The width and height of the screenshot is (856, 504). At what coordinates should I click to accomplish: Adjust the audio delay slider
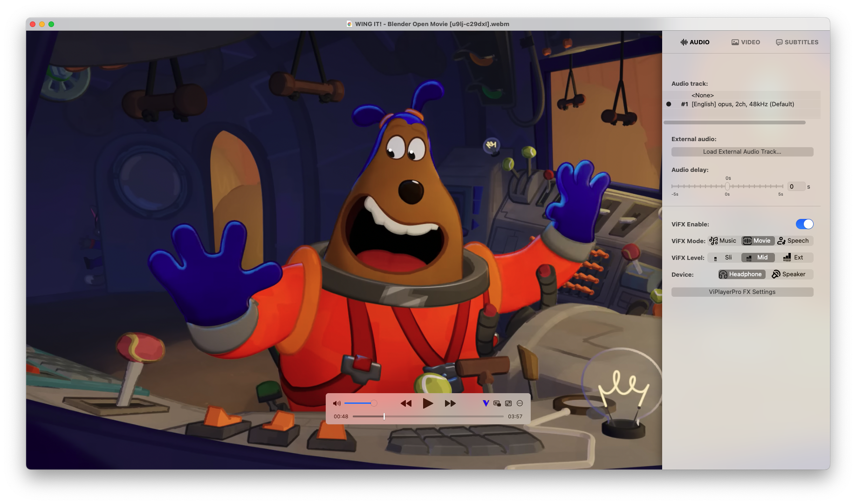727,186
